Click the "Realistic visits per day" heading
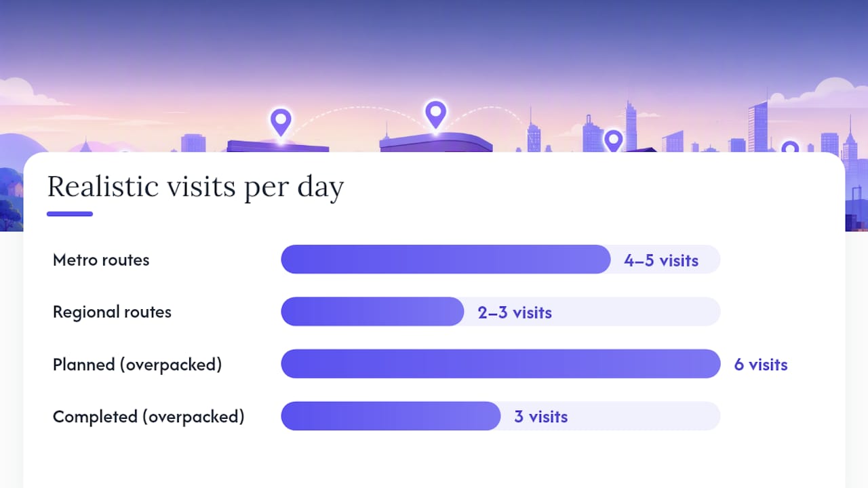Viewport: 868px width, 488px height. [195, 188]
